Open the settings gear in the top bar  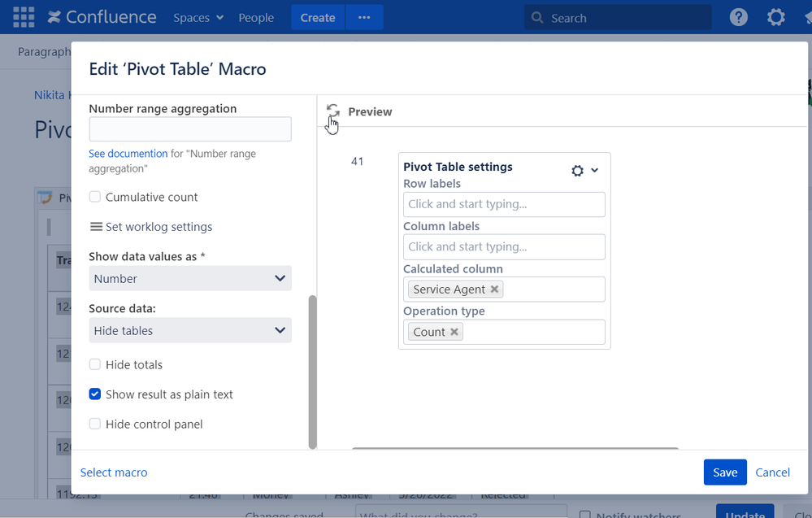[x=775, y=17]
